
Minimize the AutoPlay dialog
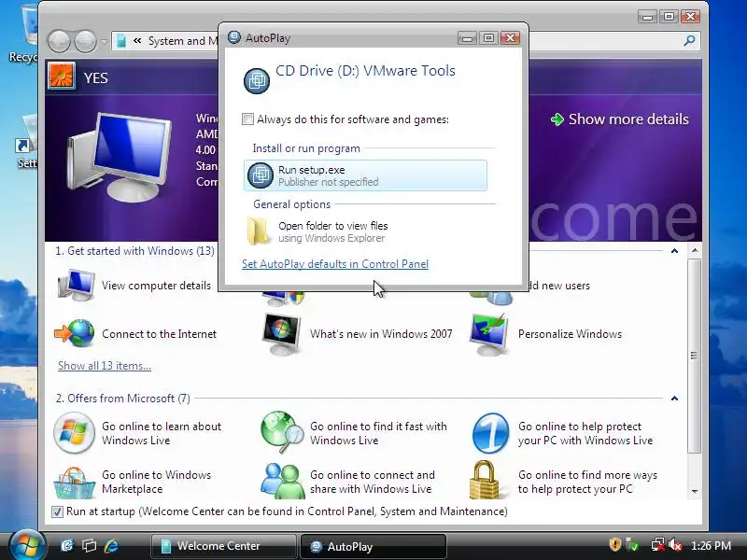(467, 37)
